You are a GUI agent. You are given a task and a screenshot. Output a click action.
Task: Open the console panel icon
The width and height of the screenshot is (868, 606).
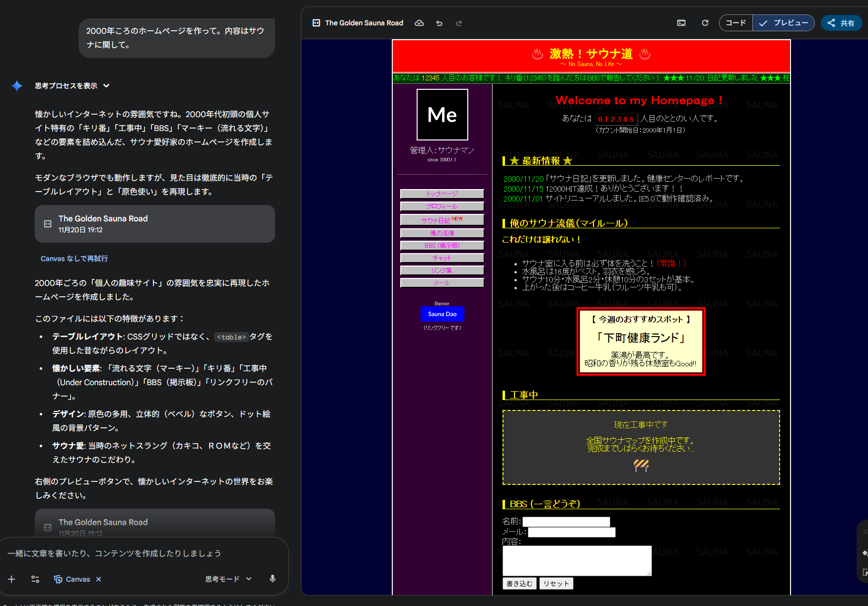(681, 23)
